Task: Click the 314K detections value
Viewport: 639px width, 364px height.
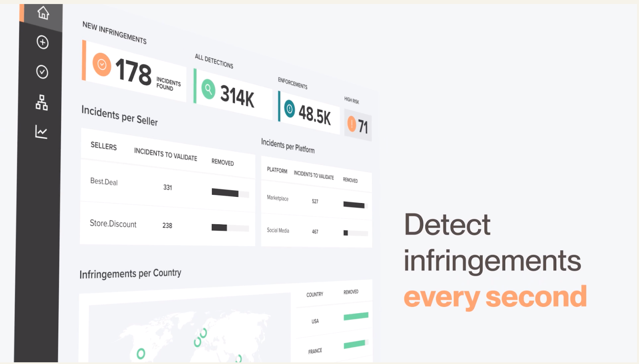Action: 237,96
